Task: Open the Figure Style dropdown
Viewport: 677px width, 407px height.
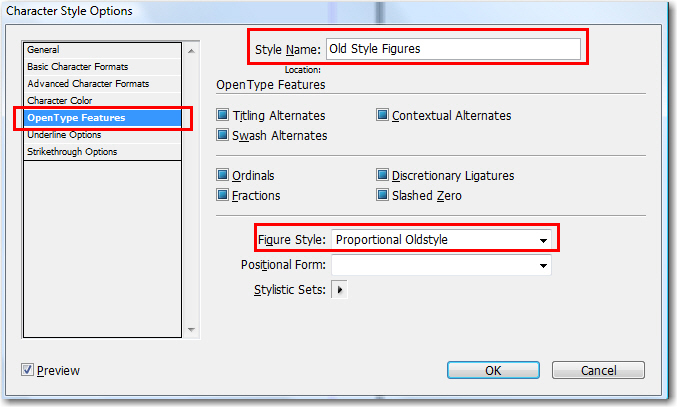Action: 441,240
